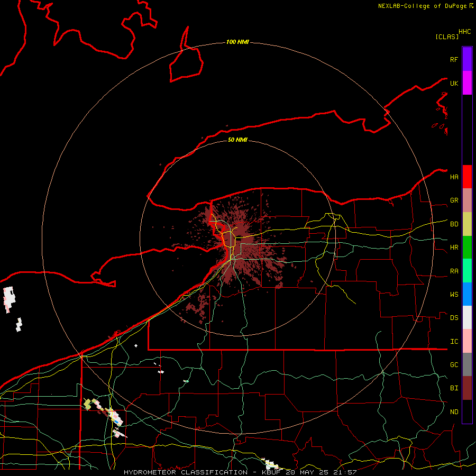Click the 50 NMI range ring label
The width and height of the screenshot is (476, 476).
(x=237, y=140)
